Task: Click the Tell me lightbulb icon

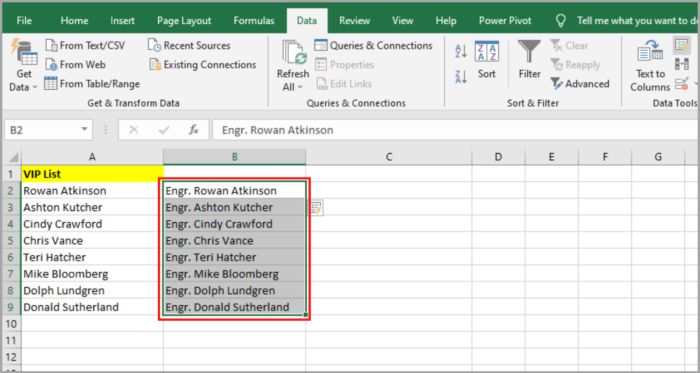Action: pos(560,21)
